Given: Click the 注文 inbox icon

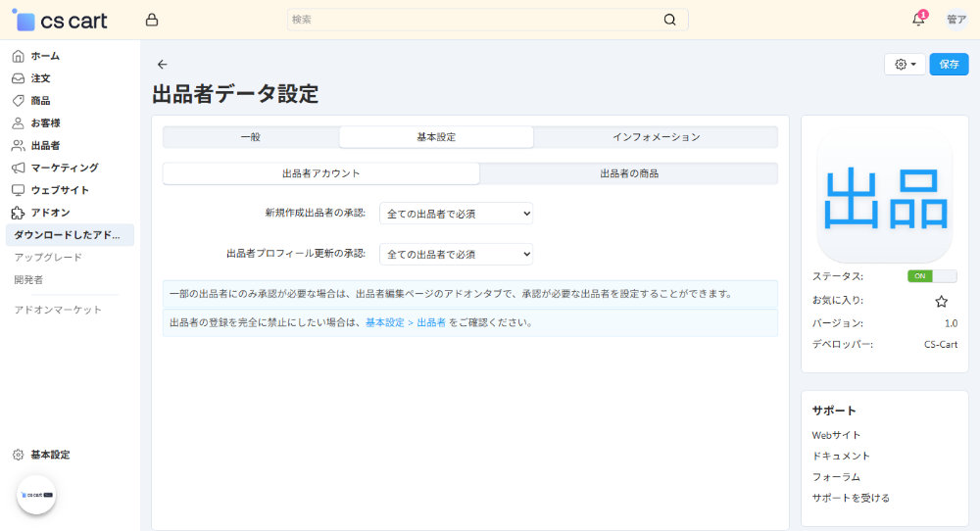Looking at the screenshot, I should 18,78.
